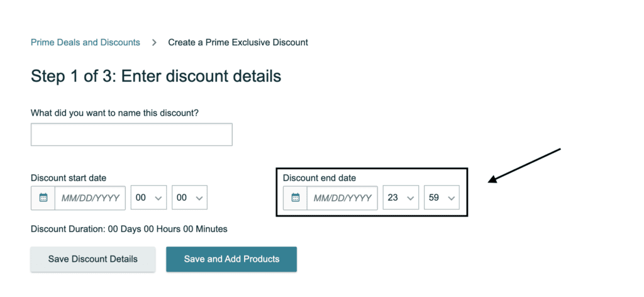Image resolution: width=644 pixels, height=297 pixels.
Task: Click the black arrow pointing at end date
Action: tap(525, 165)
